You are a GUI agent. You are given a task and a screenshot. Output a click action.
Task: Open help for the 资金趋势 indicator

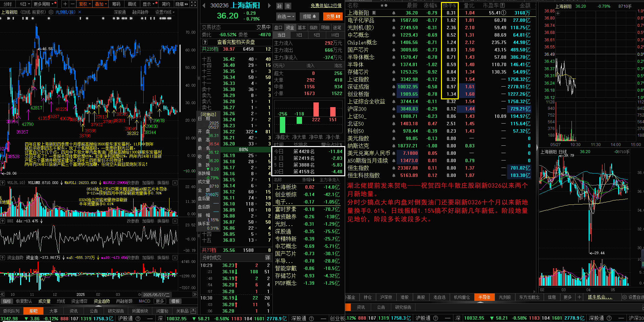click(x=3, y=258)
